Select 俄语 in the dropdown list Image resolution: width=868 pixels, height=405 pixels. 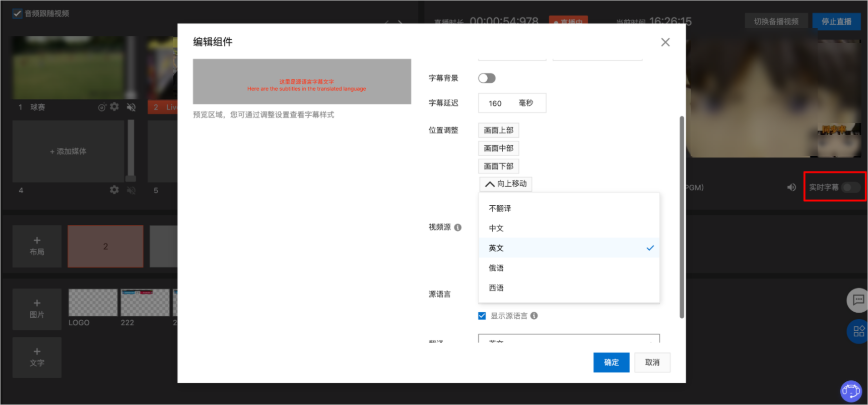tap(569, 268)
